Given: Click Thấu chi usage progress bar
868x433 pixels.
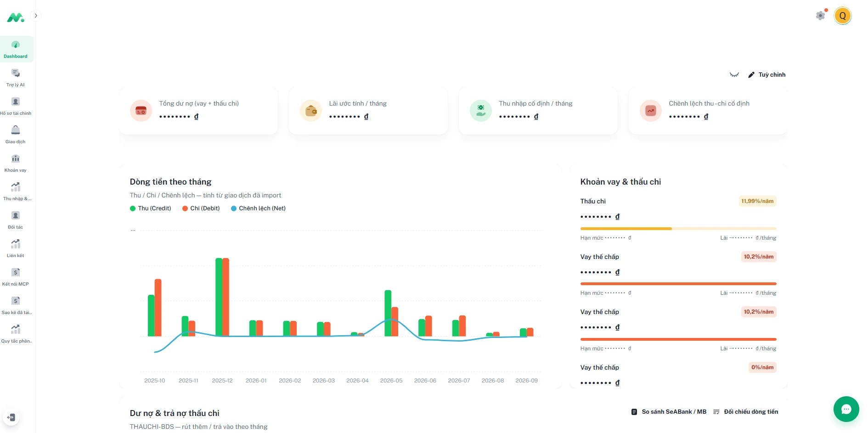Looking at the screenshot, I should (x=678, y=228).
